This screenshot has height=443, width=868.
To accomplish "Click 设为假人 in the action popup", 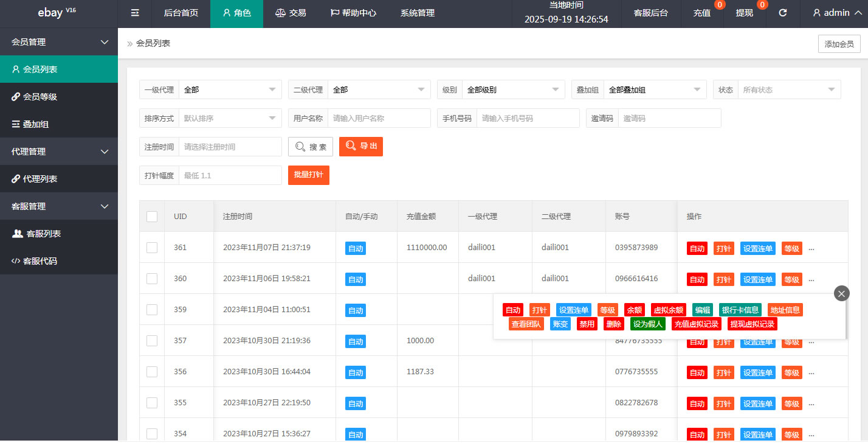I will tap(648, 324).
